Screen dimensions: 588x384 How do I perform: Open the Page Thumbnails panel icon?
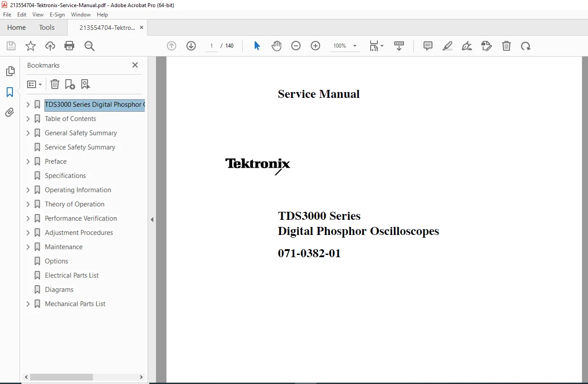tap(10, 71)
